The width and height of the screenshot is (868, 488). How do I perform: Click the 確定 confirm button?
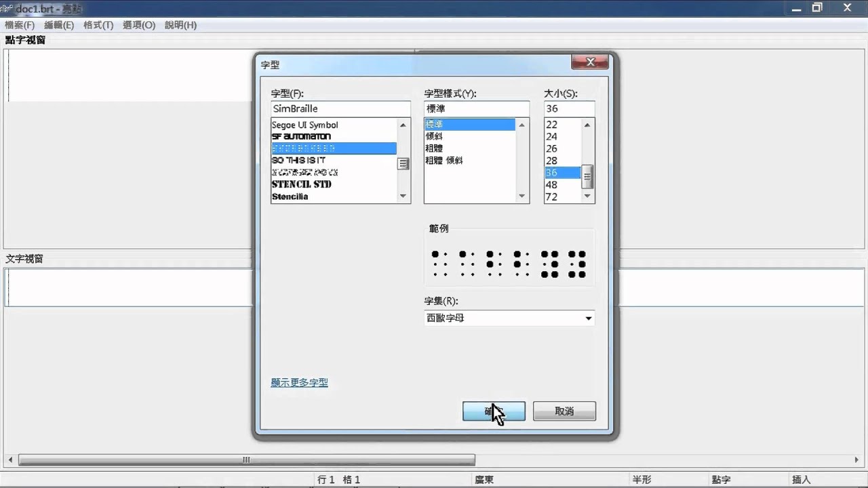coord(494,411)
